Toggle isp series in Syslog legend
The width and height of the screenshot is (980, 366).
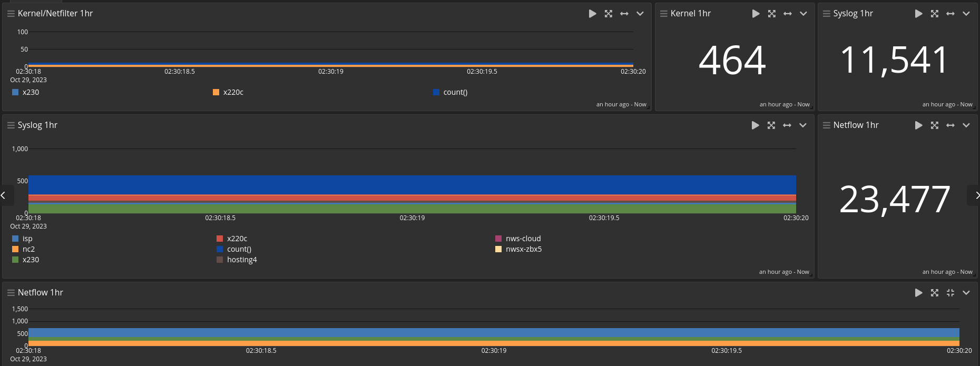(x=22, y=239)
